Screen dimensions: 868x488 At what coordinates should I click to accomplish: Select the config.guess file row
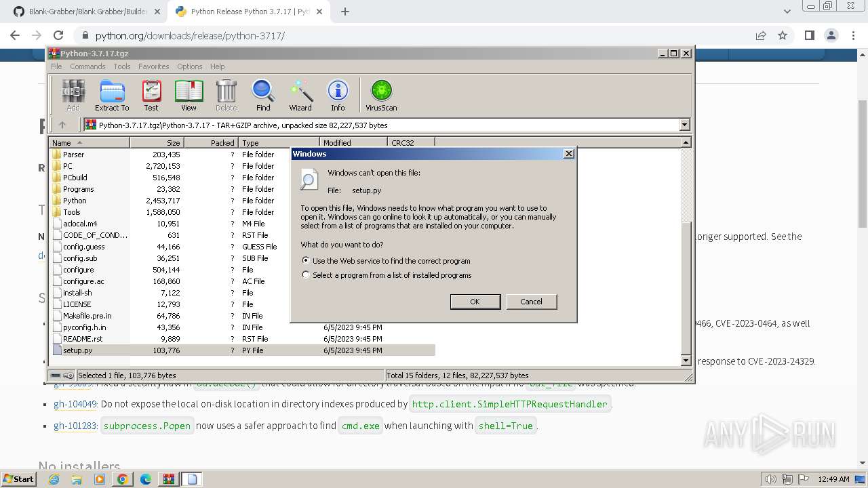coord(242,247)
